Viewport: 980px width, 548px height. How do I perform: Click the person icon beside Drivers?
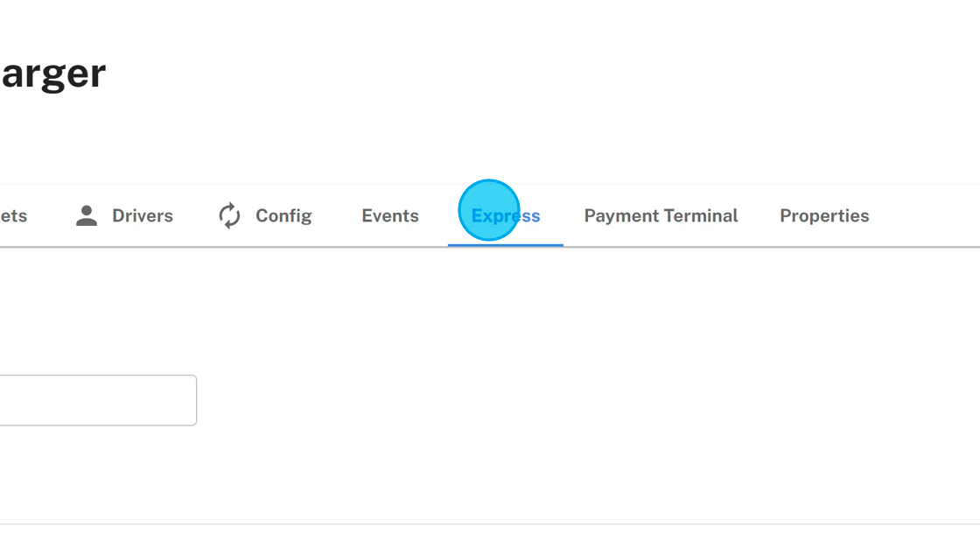tap(87, 216)
